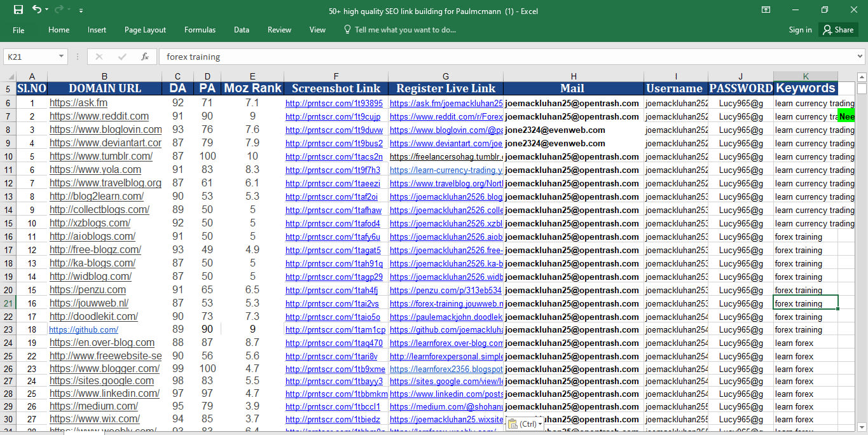Switch to the Data ribbon tab
This screenshot has height=435, width=868.
(x=242, y=29)
